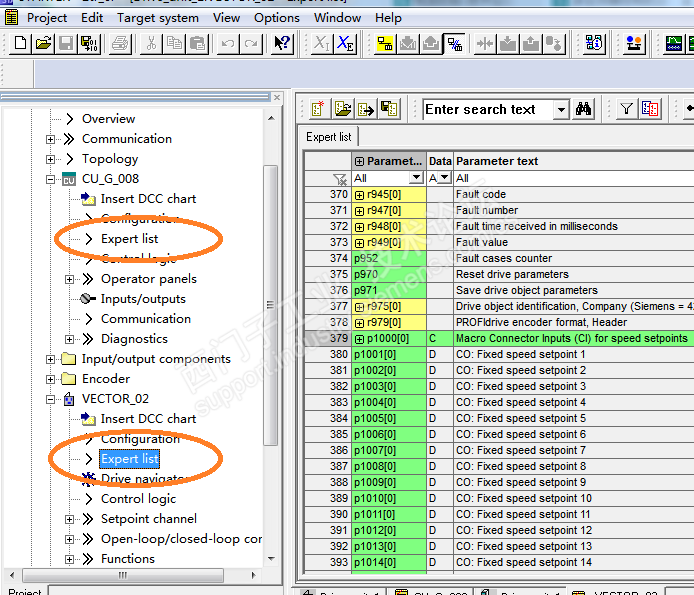Click the first expert list toolbar icon
This screenshot has height=595, width=694.
tap(318, 108)
